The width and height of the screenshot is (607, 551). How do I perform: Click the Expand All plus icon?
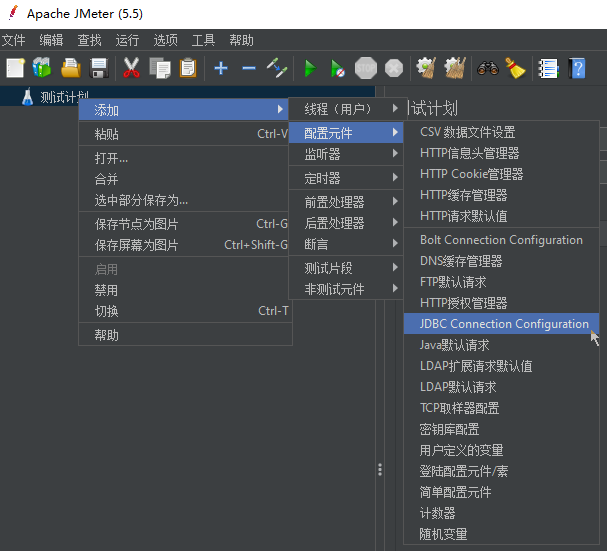click(x=221, y=68)
